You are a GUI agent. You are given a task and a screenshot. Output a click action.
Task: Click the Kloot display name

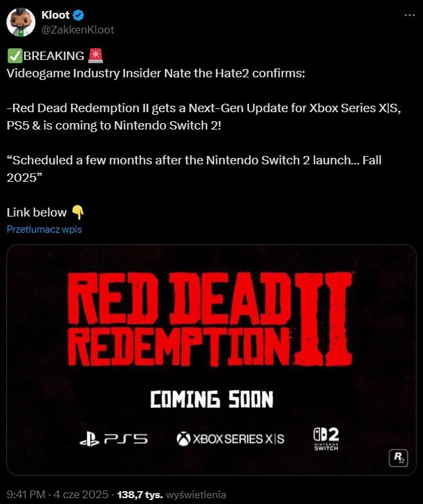55,15
